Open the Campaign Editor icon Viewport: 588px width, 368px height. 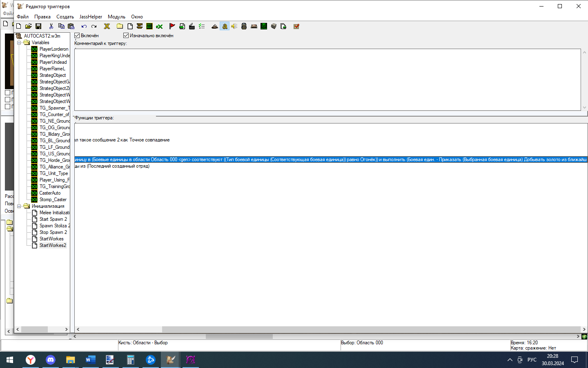[x=254, y=26]
